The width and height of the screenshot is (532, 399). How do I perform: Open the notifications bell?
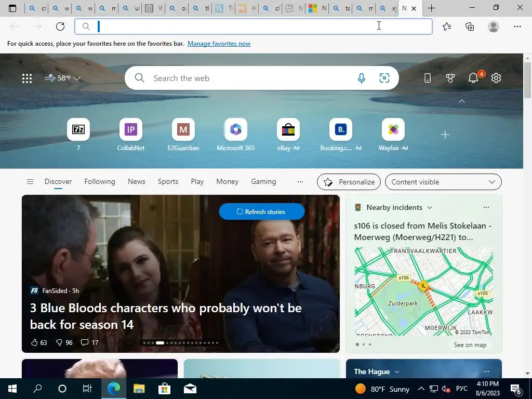coord(473,78)
